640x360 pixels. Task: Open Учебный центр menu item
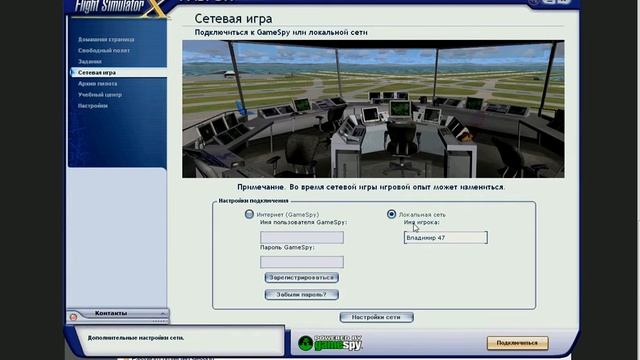click(100, 95)
